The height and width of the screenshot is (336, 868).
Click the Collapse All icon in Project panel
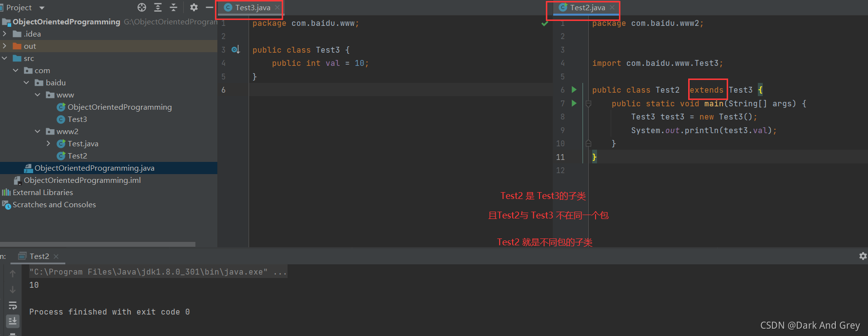pyautogui.click(x=174, y=7)
